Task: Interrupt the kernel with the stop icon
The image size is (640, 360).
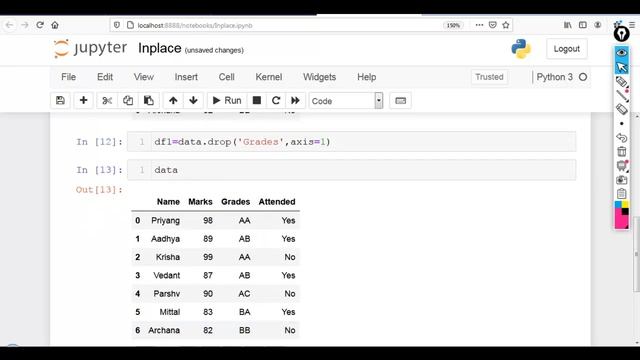Action: point(257,100)
